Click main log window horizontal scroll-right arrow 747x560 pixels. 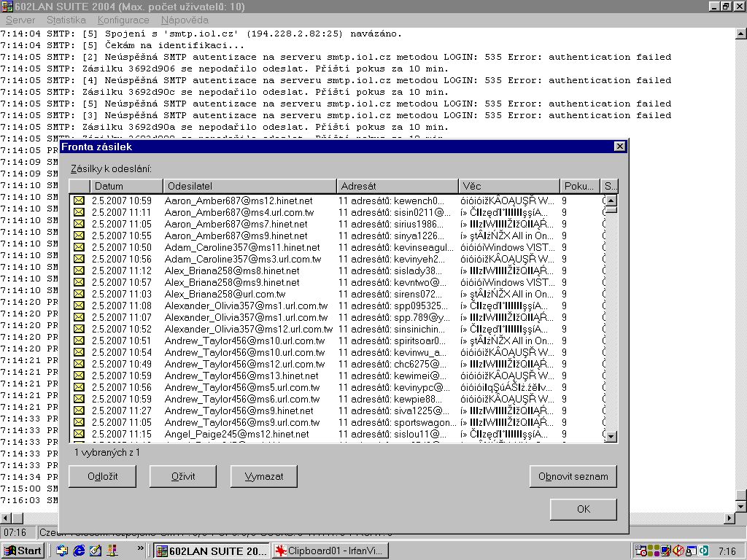point(729,518)
